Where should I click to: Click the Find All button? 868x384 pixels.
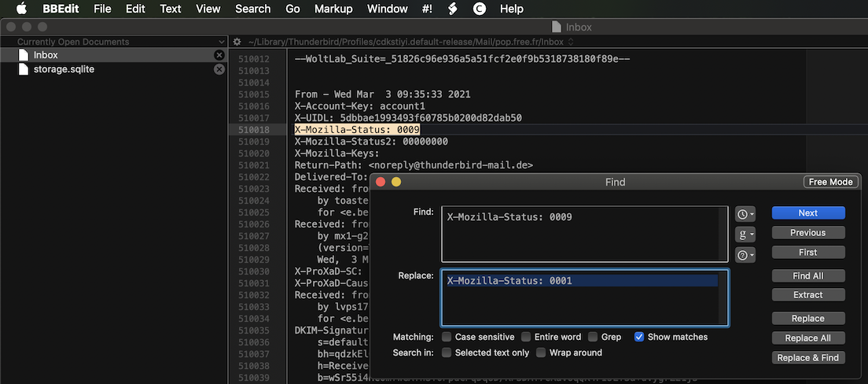click(x=807, y=276)
